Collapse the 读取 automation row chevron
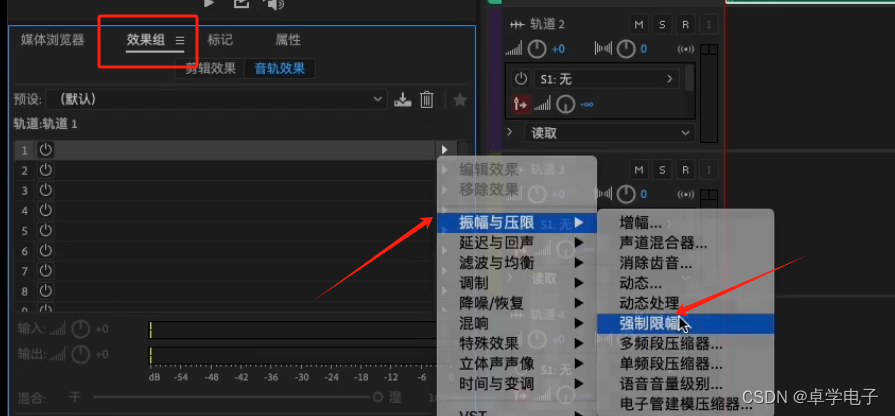The width and height of the screenshot is (895, 416). 510,132
